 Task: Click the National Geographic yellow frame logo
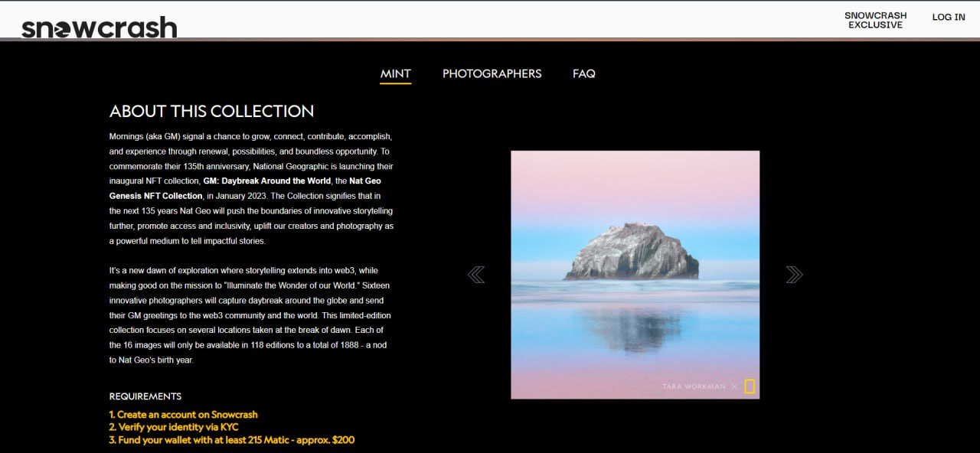click(750, 386)
